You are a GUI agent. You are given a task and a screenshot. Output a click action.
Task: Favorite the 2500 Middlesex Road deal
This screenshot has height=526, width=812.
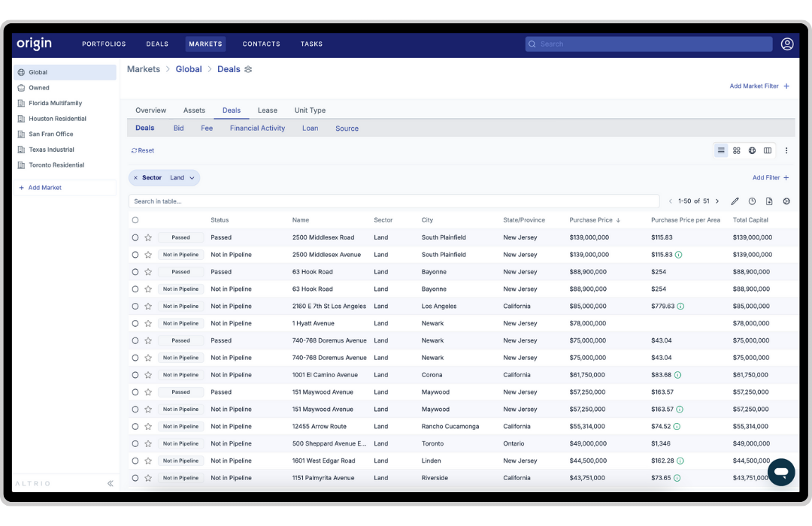pos(148,237)
